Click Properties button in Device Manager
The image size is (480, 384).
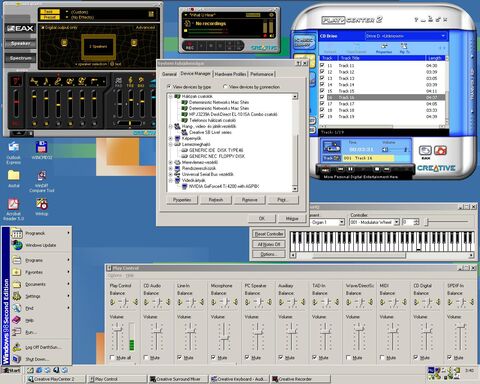click(182, 200)
